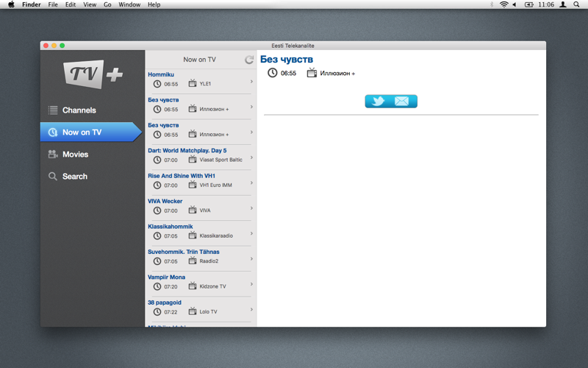The width and height of the screenshot is (588, 368).
Task: Open the Search section
Action: pyautogui.click(x=93, y=176)
